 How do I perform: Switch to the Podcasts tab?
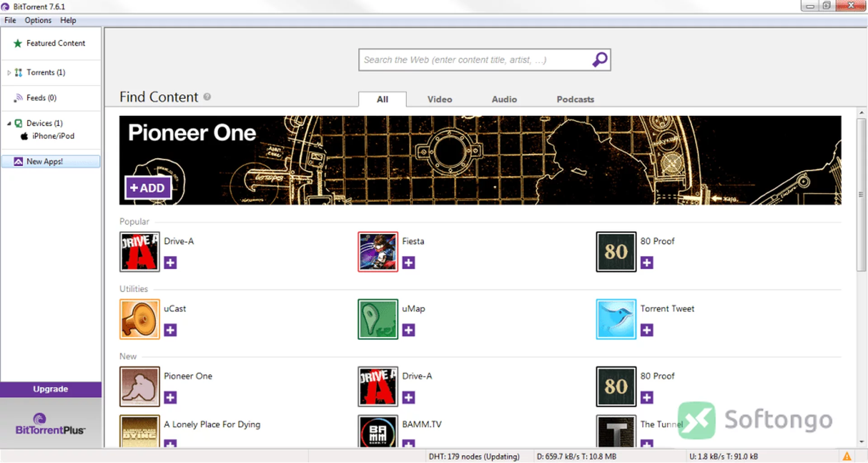tap(575, 99)
